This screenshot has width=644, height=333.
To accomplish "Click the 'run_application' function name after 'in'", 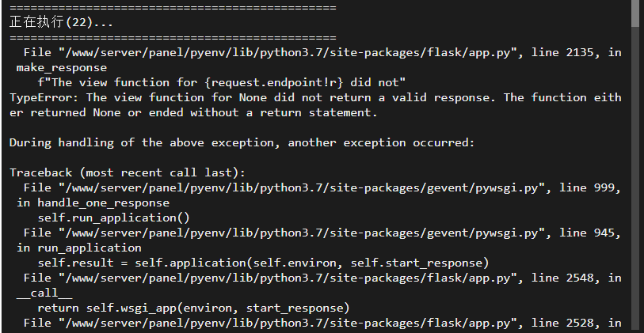I will (x=90, y=248).
